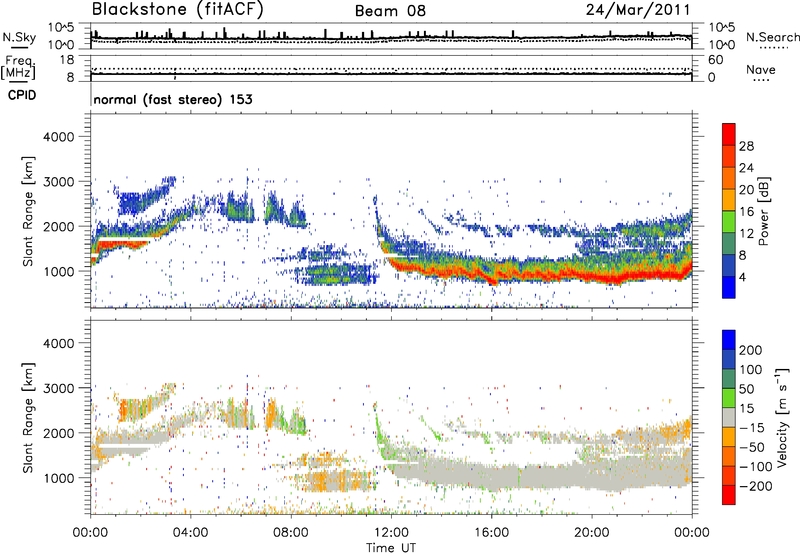
Task: Click the "20:00" time tick label
Action: coord(591,533)
